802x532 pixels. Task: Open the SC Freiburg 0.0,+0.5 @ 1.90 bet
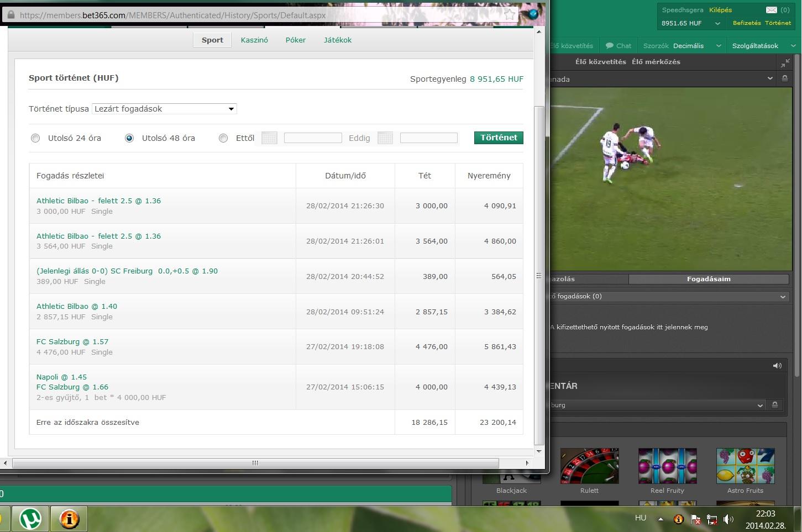[x=127, y=271]
